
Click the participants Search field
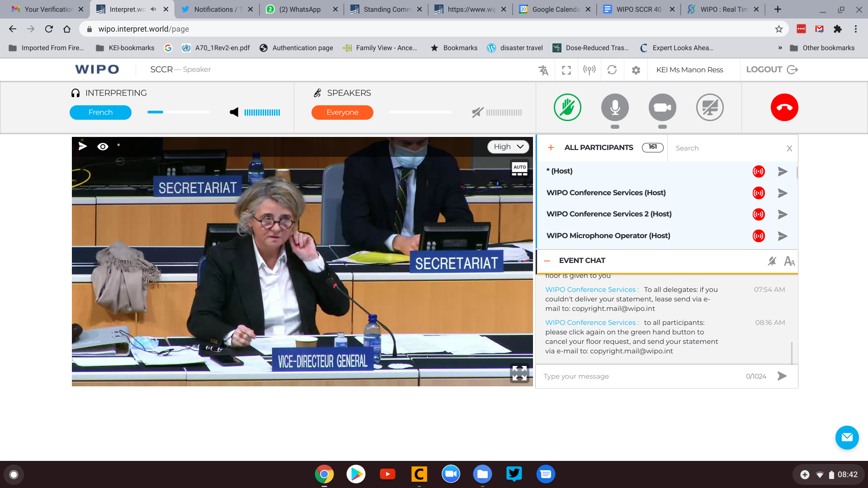click(728, 148)
